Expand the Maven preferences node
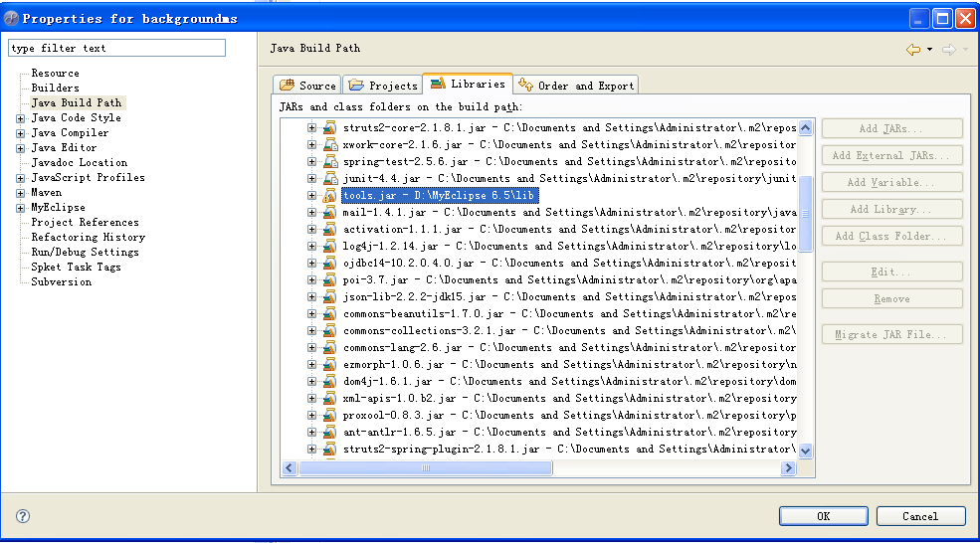 (x=21, y=193)
